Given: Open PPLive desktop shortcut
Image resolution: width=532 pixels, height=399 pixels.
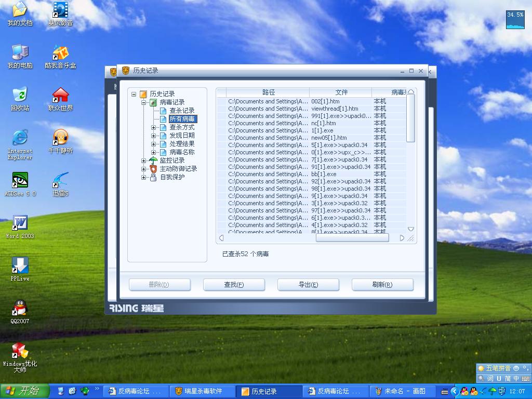Looking at the screenshot, I should pyautogui.click(x=20, y=270).
